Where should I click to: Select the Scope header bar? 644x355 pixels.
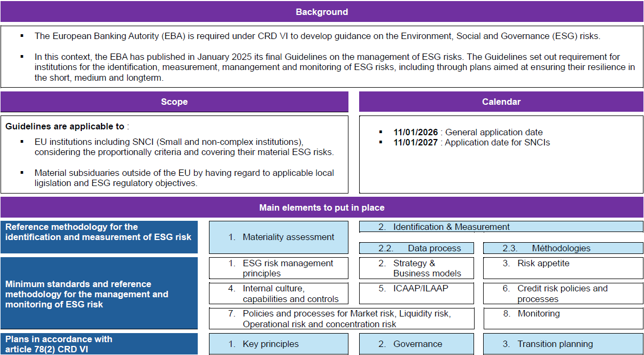(174, 102)
